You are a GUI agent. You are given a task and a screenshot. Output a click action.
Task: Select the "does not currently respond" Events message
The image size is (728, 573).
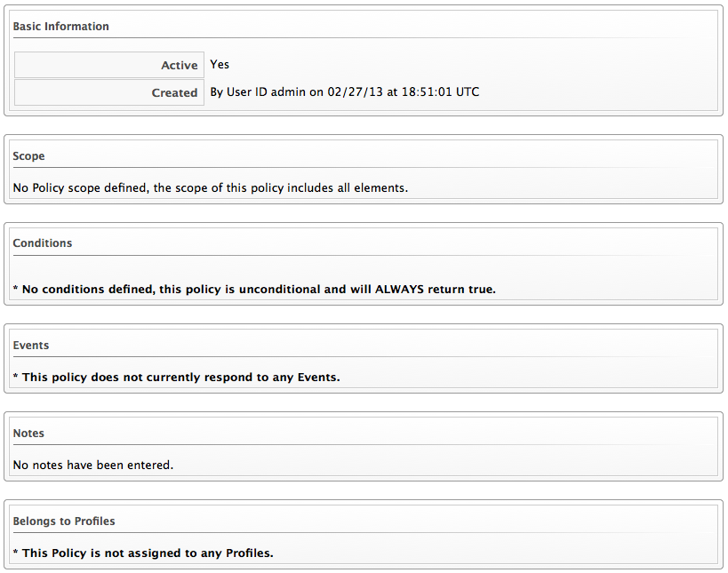click(x=176, y=378)
